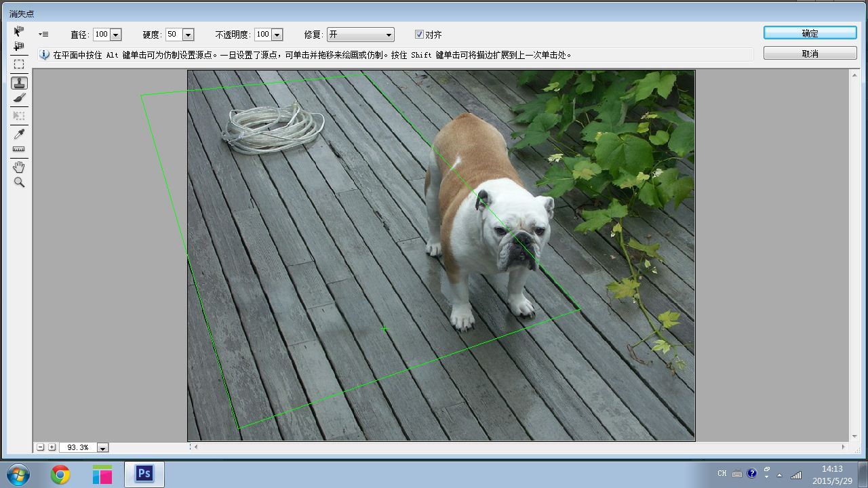Viewport: 868px width, 488px height.
Task: Click the IME keyboard icon in the tray
Action: tap(737, 474)
